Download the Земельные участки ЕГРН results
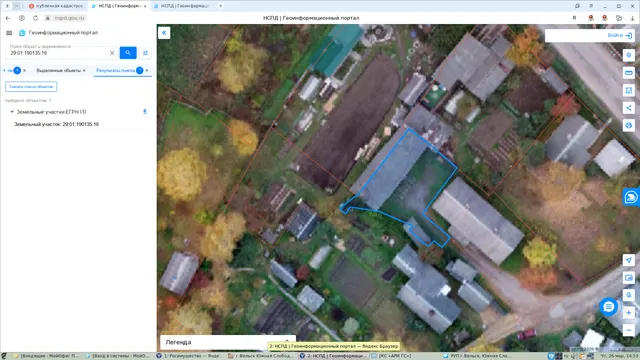This screenshot has height=360, width=640. click(144, 111)
